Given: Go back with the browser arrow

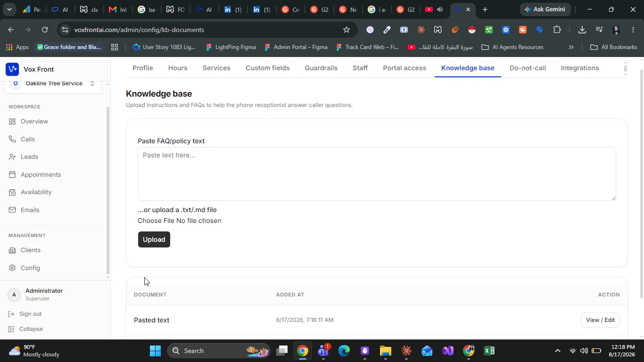Looking at the screenshot, I should click(11, 30).
